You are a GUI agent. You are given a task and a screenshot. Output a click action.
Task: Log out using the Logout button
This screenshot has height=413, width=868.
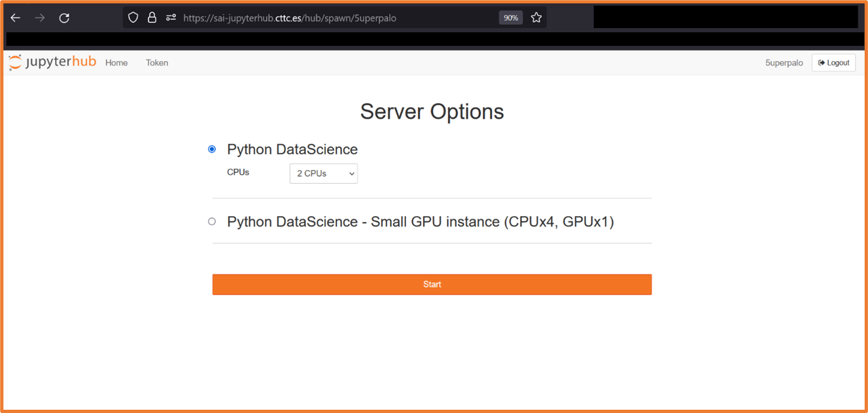pyautogui.click(x=833, y=63)
